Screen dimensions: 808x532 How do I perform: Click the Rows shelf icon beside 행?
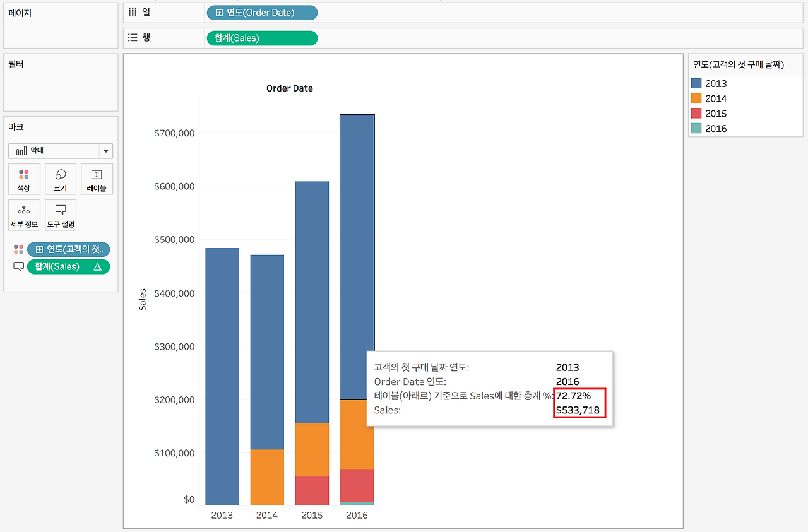[133, 38]
